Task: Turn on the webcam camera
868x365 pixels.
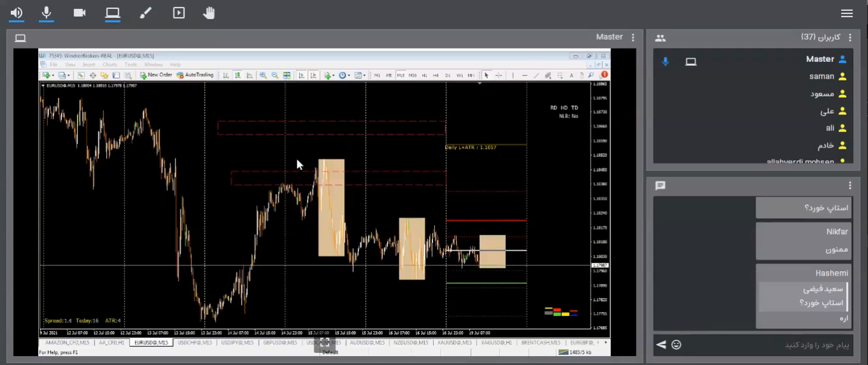Action: pos(80,13)
